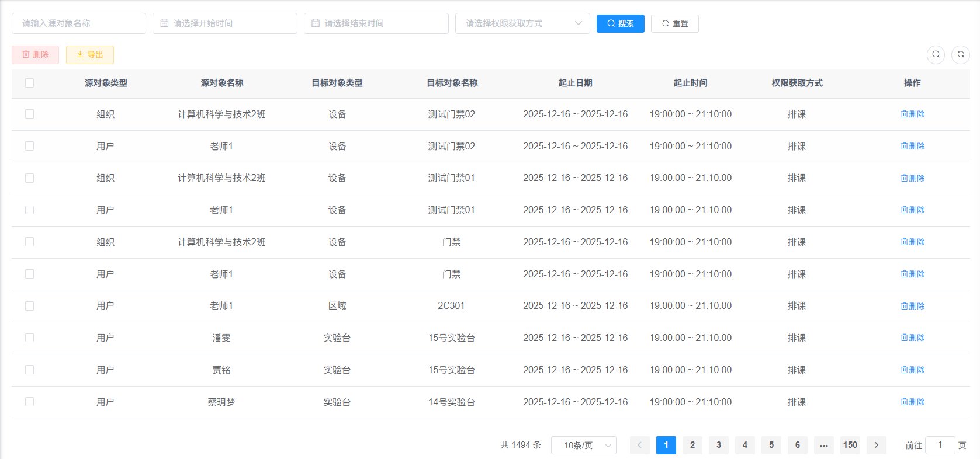Click the round refresh icon above table
The image size is (980, 459).
click(x=960, y=54)
